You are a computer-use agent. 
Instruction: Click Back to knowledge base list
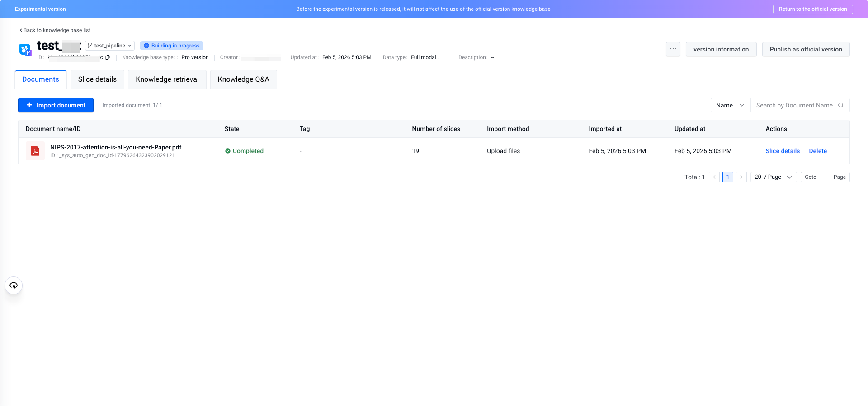point(55,30)
